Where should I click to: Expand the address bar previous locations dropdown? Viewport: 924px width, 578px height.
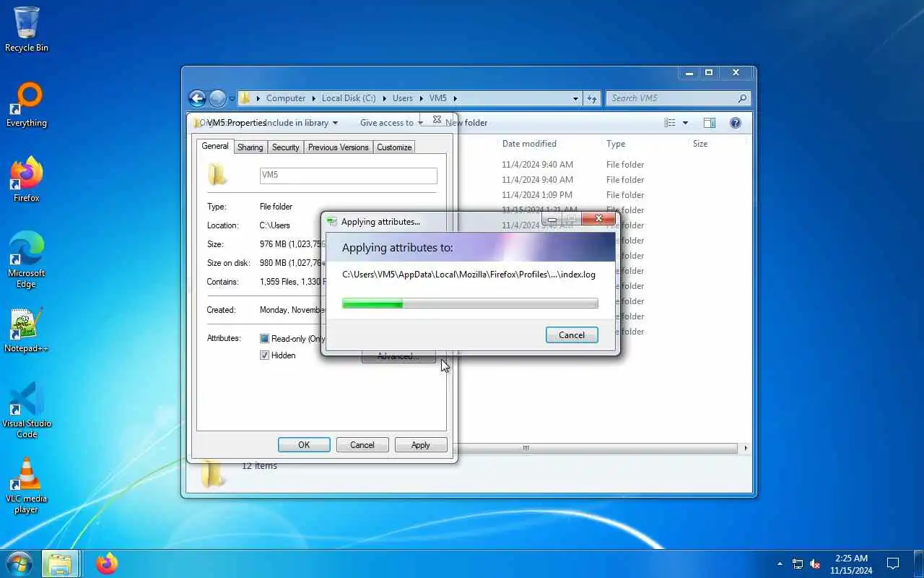coord(575,98)
